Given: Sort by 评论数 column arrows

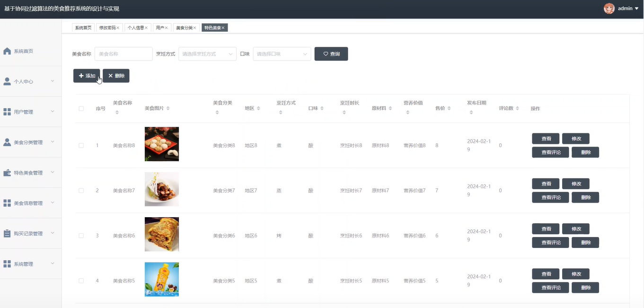Looking at the screenshot, I should (x=517, y=108).
